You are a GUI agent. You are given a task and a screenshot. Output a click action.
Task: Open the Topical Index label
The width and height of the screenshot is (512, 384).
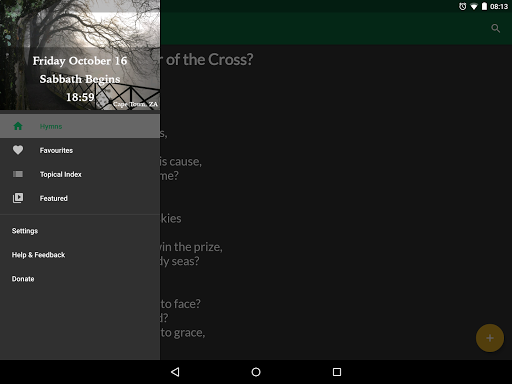[x=61, y=174]
